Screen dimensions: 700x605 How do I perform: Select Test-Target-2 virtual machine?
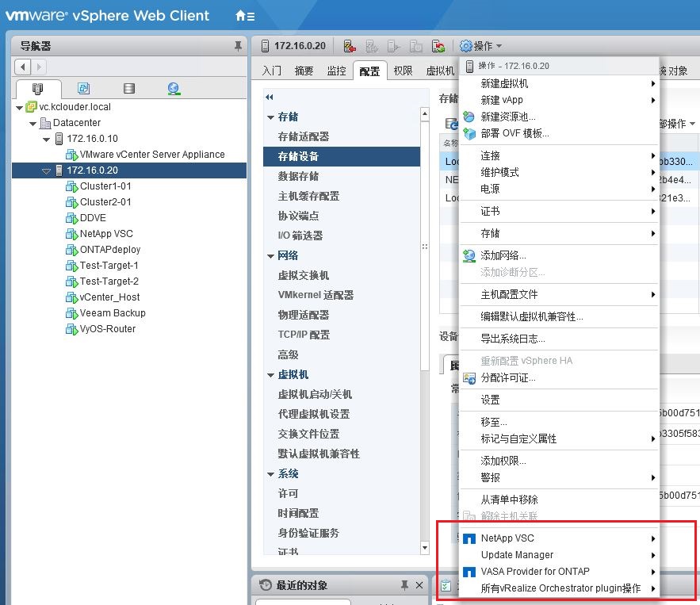coord(109,281)
